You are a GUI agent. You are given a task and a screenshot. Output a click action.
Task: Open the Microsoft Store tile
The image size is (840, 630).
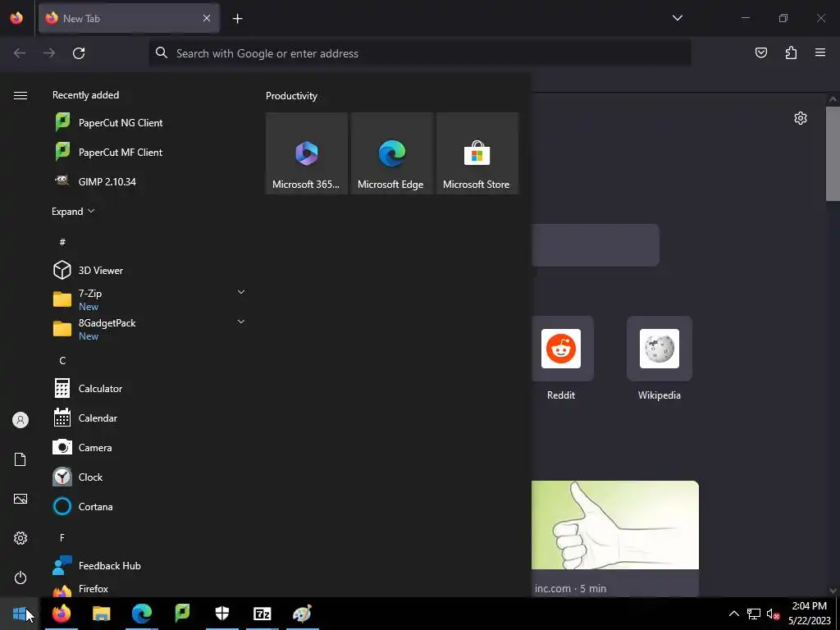(x=477, y=153)
